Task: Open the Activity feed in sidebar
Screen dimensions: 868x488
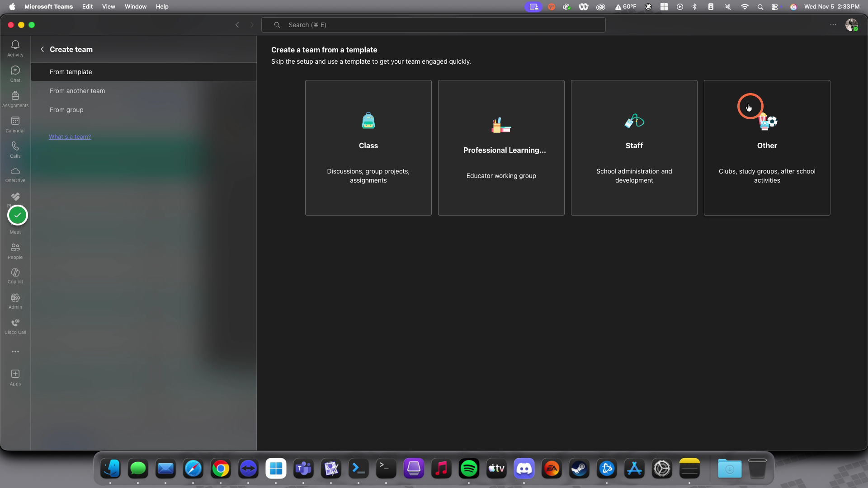Action: click(15, 48)
